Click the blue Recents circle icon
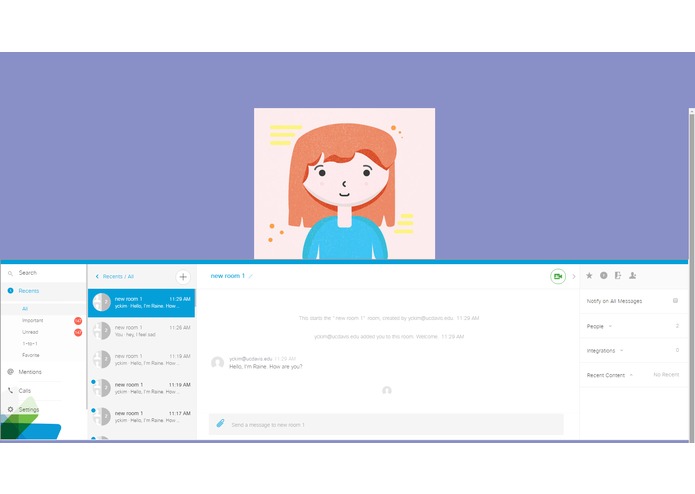Image resolution: width=695 pixels, height=494 pixels. [x=11, y=291]
